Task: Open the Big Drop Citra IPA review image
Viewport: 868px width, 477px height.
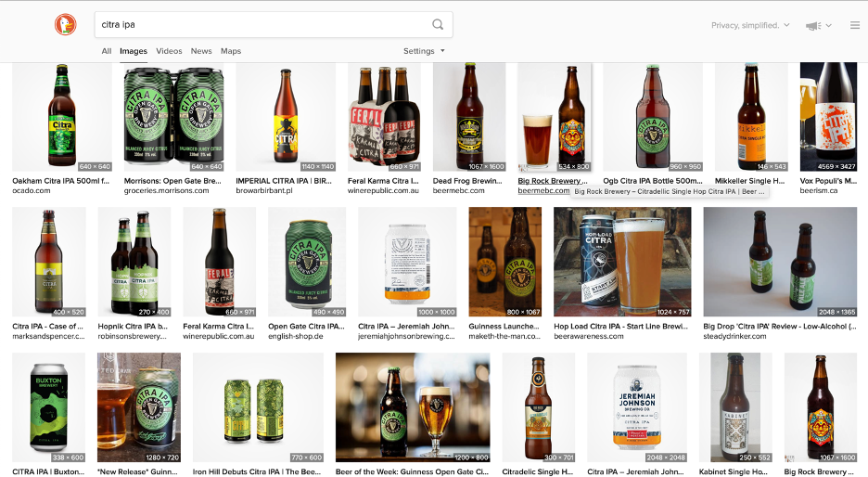Action: pos(780,262)
